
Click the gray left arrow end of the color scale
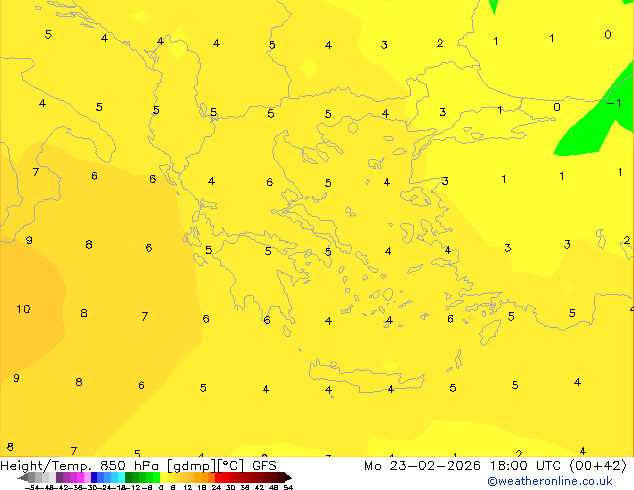23,478
